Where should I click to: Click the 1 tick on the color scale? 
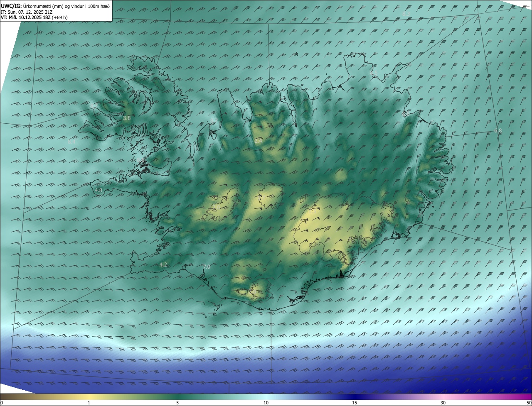(89, 403)
